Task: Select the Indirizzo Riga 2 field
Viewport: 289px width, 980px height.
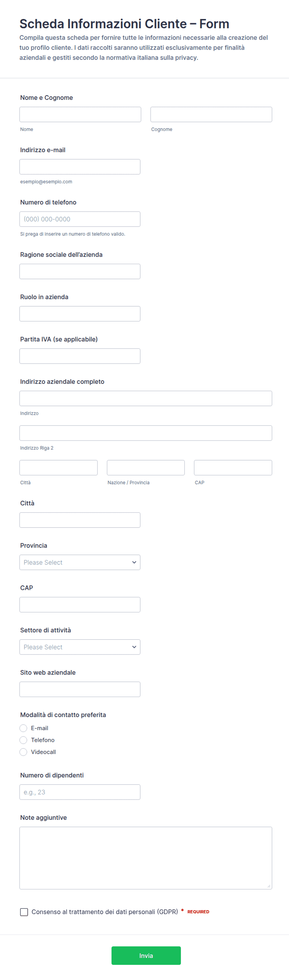Action: click(x=145, y=433)
